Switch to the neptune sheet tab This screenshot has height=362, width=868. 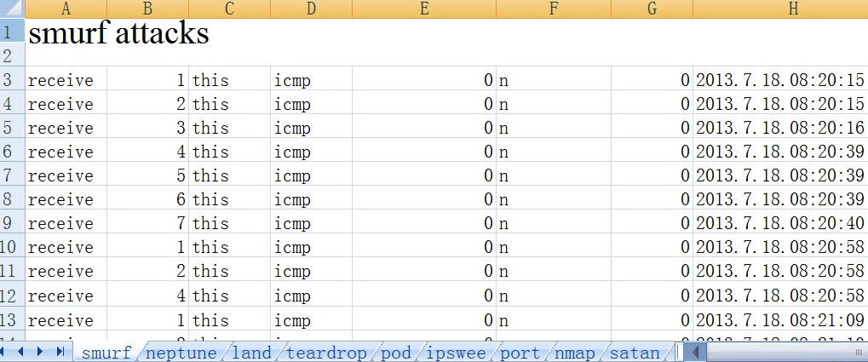(x=181, y=353)
